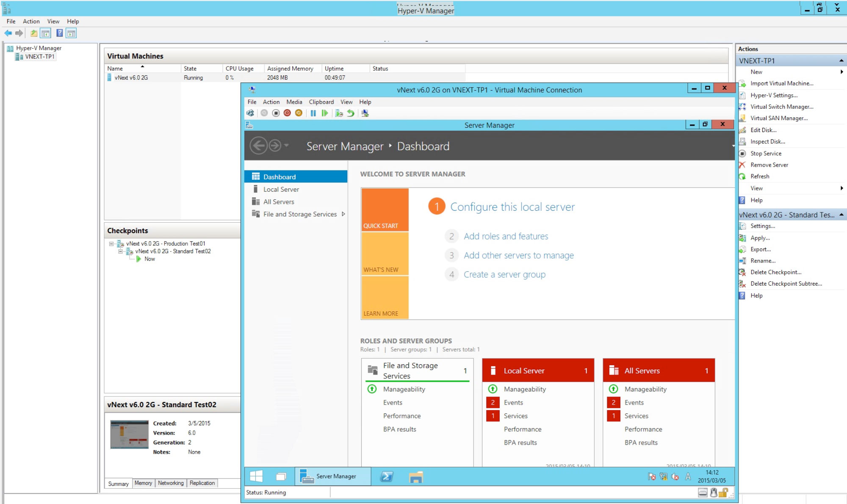The height and width of the screenshot is (504, 847).
Task: Click Checkpoint icon in VM toolbar
Action: [x=339, y=113]
